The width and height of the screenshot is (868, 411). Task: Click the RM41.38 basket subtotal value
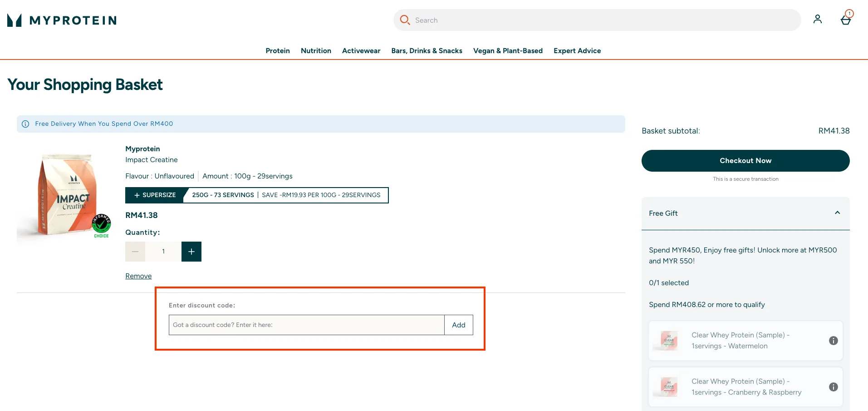coord(834,131)
